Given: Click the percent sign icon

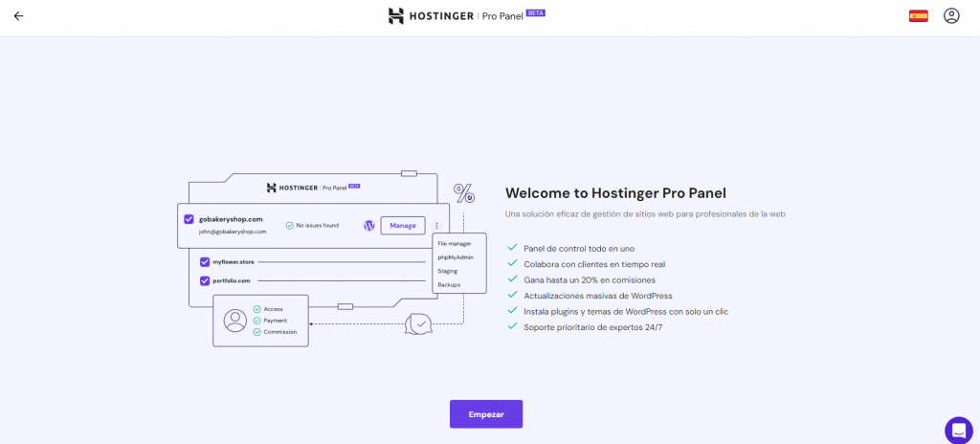Looking at the screenshot, I should click(x=464, y=194).
